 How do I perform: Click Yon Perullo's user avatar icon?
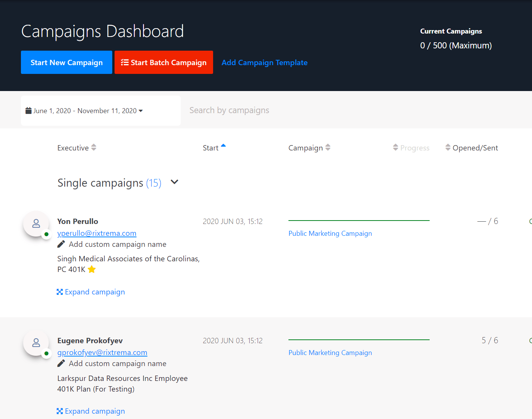[36, 224]
